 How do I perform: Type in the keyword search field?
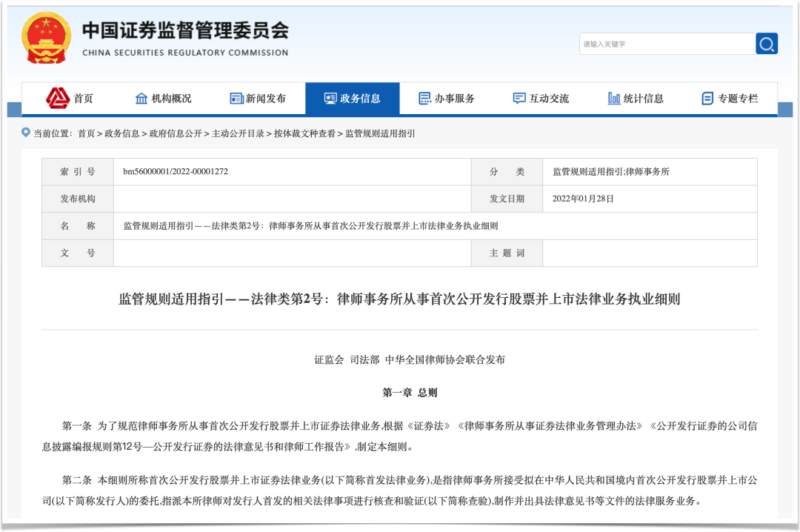pyautogui.click(x=667, y=44)
